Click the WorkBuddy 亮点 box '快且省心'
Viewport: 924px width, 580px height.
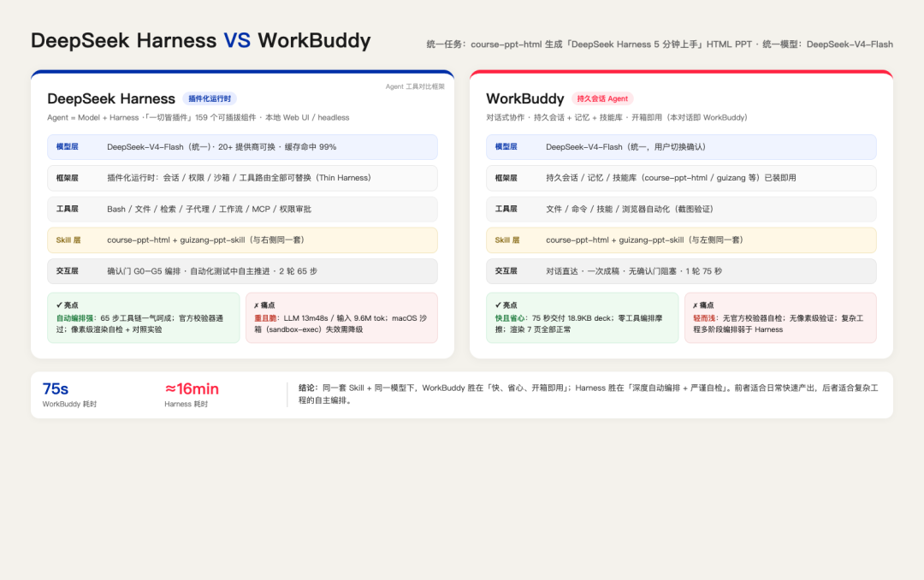pos(583,317)
